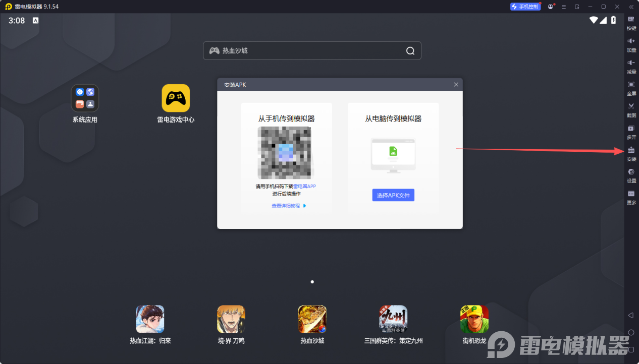Click the keyboard input indicator A icon
The width and height of the screenshot is (639, 364).
coord(35,21)
